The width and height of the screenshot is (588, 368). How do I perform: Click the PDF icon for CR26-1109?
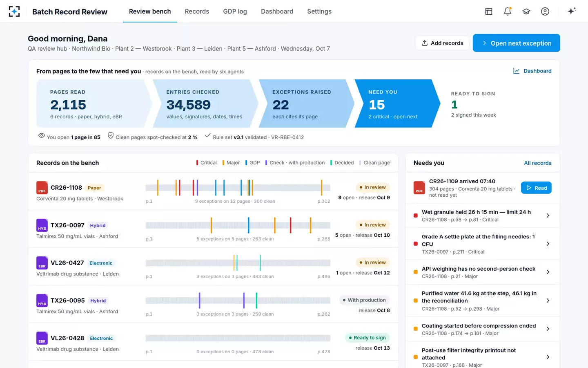tap(419, 188)
